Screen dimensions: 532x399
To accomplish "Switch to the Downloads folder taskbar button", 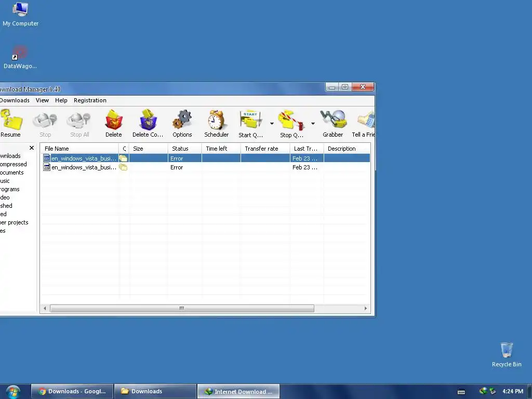I will click(x=155, y=391).
